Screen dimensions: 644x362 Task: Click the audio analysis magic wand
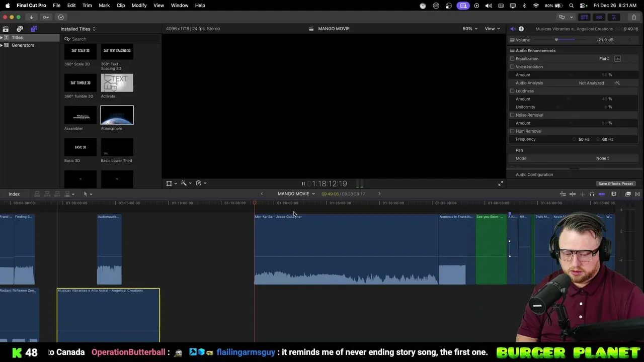pos(617,83)
